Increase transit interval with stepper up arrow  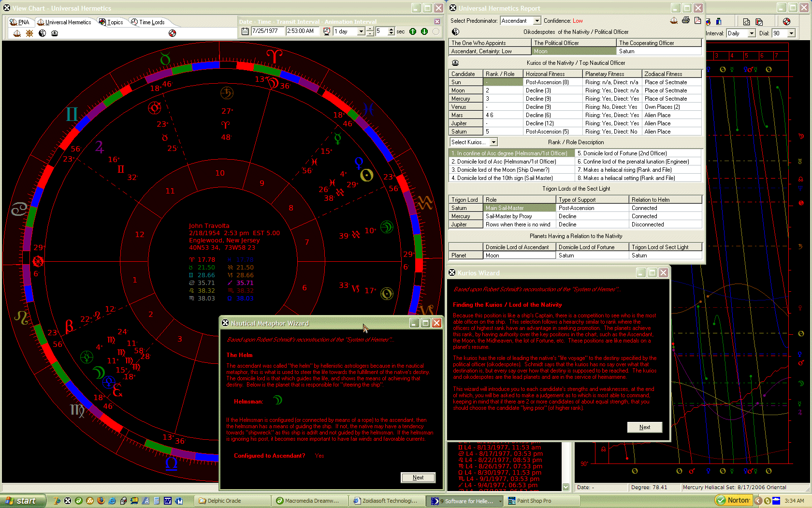coord(370,29)
